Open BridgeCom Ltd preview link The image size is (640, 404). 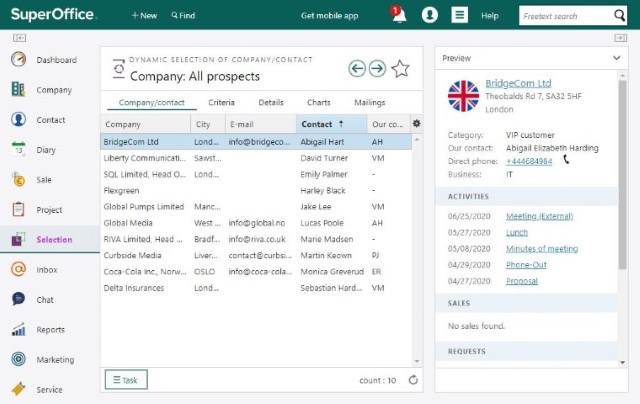[518, 83]
